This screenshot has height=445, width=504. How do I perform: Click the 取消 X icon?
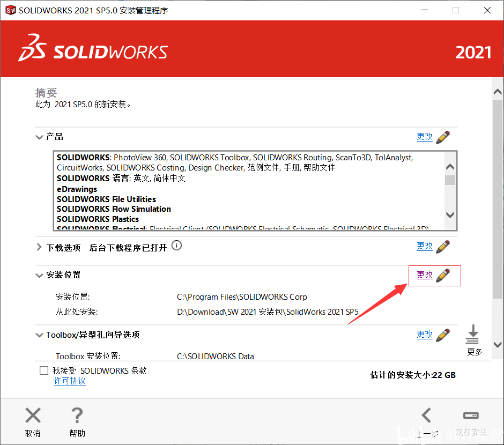[x=33, y=416]
